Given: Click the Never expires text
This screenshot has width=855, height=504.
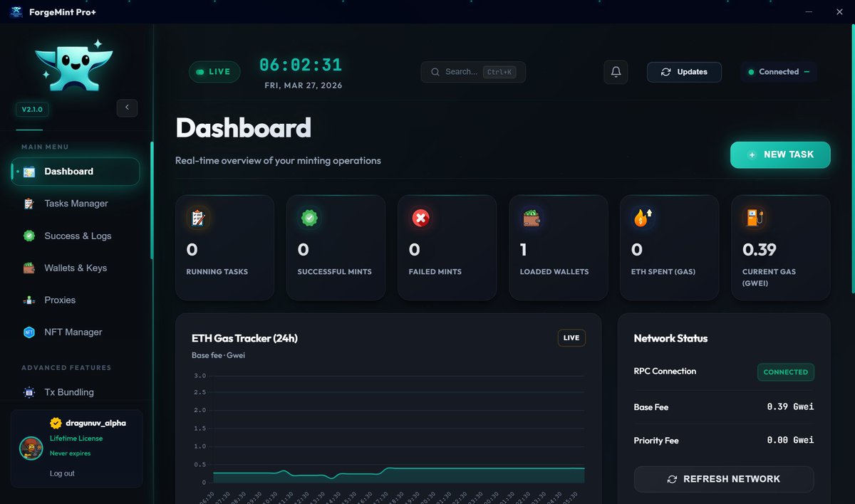Looking at the screenshot, I should tap(70, 453).
